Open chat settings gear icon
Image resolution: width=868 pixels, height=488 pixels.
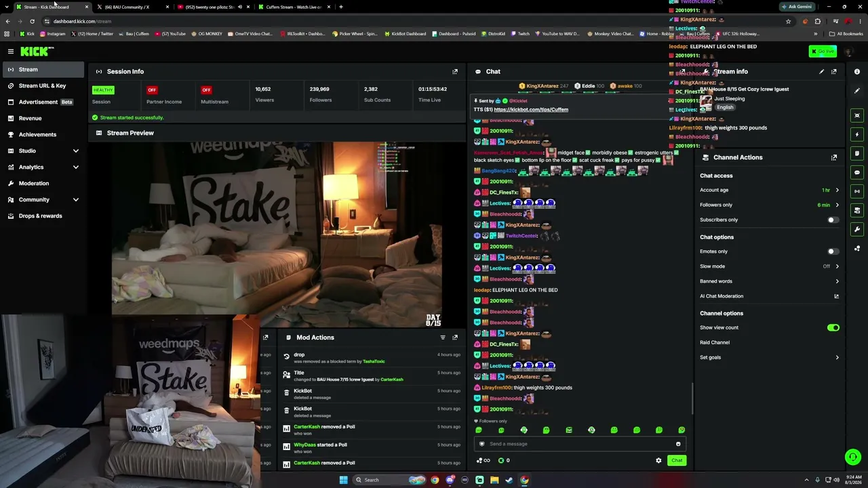coord(658,460)
